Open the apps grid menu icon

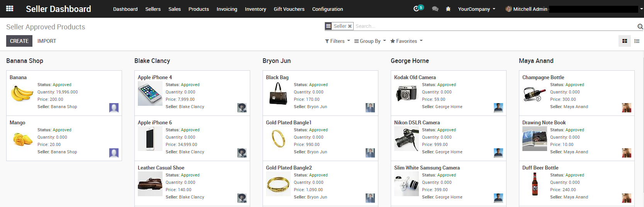[x=10, y=8]
